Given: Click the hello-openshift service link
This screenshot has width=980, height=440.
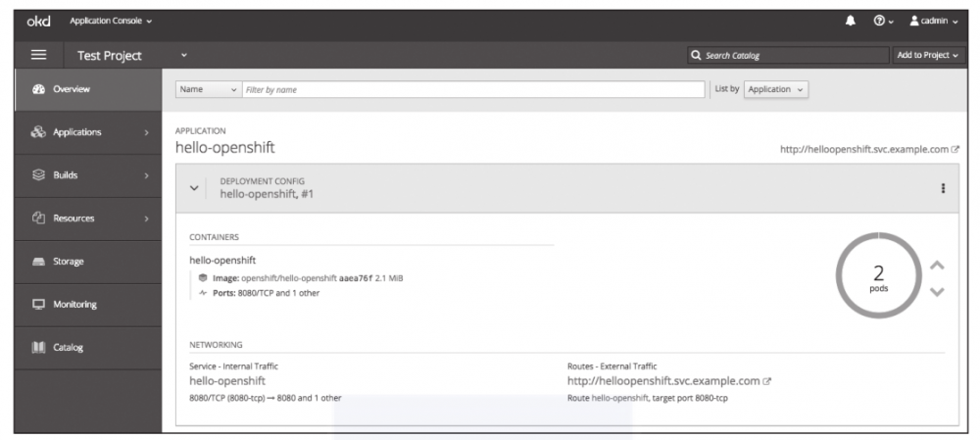Looking at the screenshot, I should [x=227, y=380].
